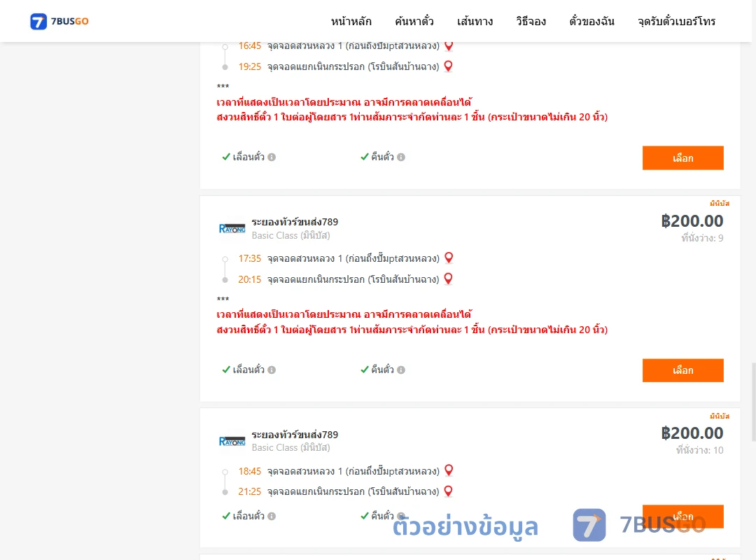756x560 pixels.
Task: Click คืนตั๋ว label in the 17:35 trip
Action: [x=382, y=370]
